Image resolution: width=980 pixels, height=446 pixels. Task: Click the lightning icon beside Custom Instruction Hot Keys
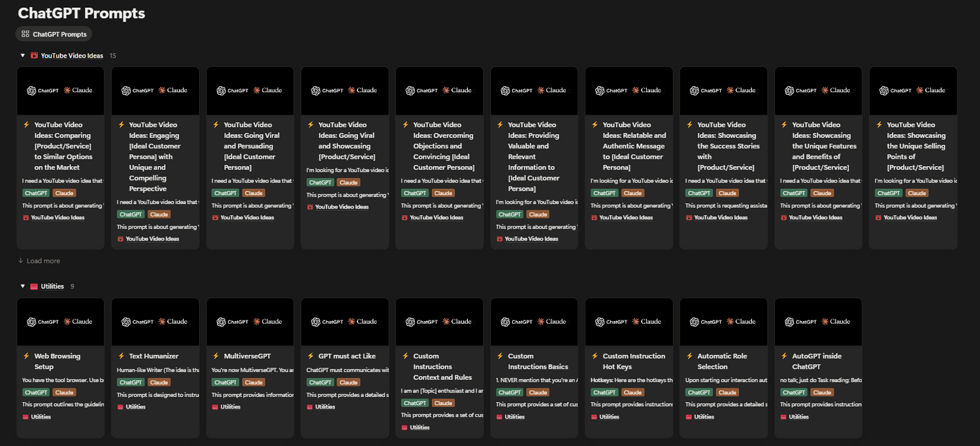[x=595, y=356]
